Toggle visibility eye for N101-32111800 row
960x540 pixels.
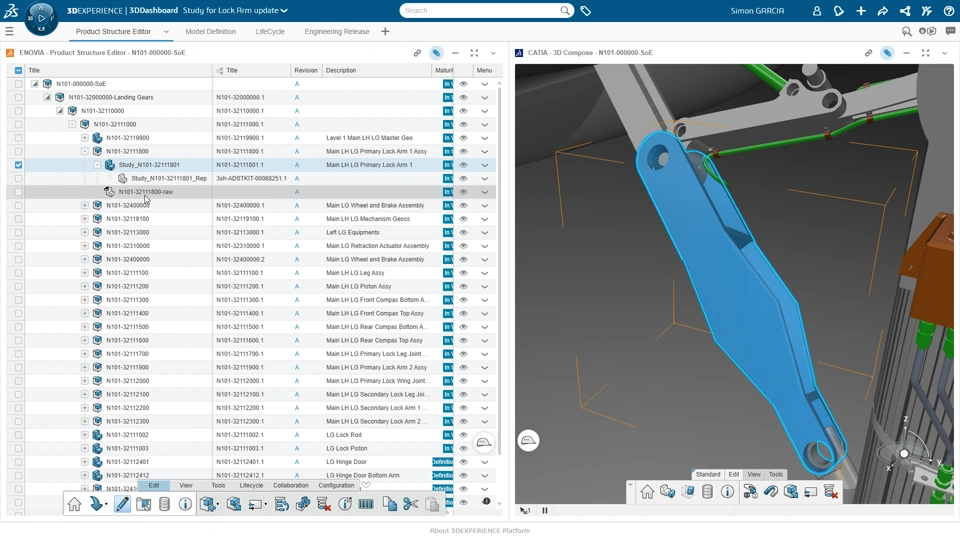(x=463, y=151)
